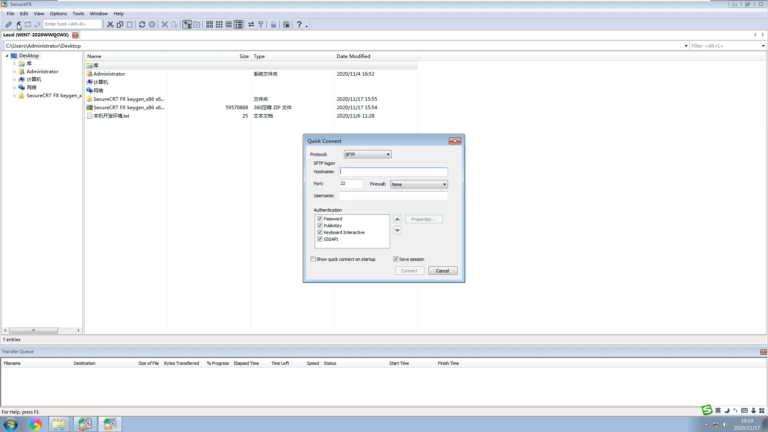Click the Properties button in Authentication
Screen dimensions: 768x432
pos(424,219)
